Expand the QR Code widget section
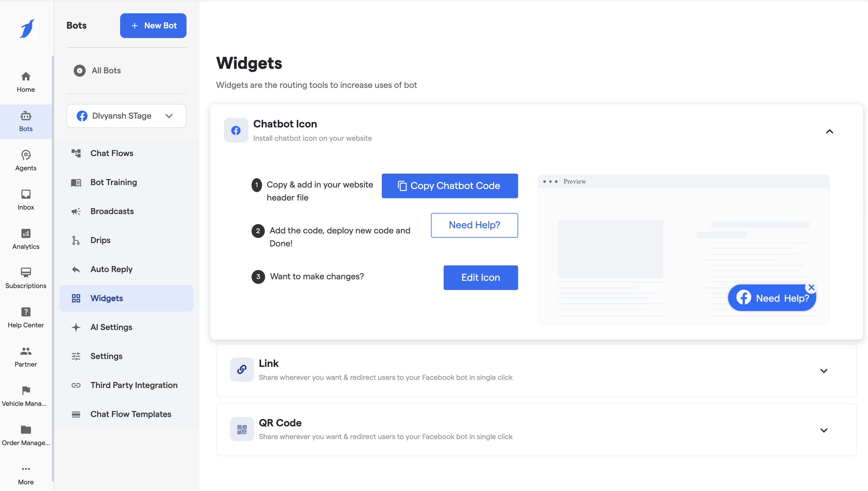Image resolution: width=868 pixels, height=491 pixels. 824,430
